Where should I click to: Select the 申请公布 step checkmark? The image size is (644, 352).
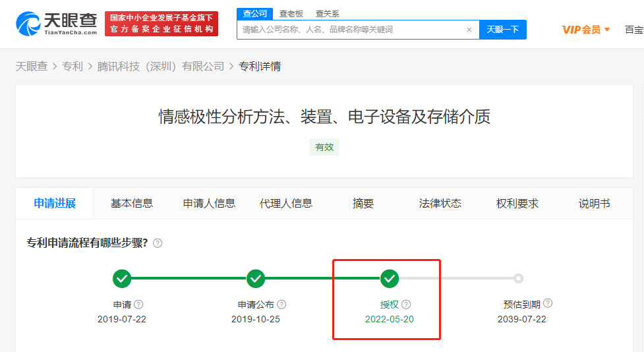[256, 278]
